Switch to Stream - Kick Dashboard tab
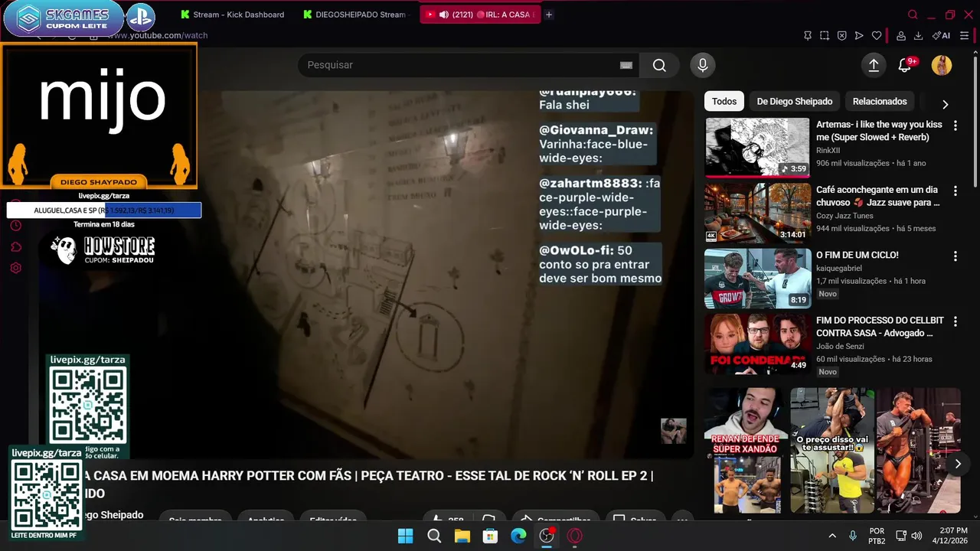The image size is (980, 551). 232,15
